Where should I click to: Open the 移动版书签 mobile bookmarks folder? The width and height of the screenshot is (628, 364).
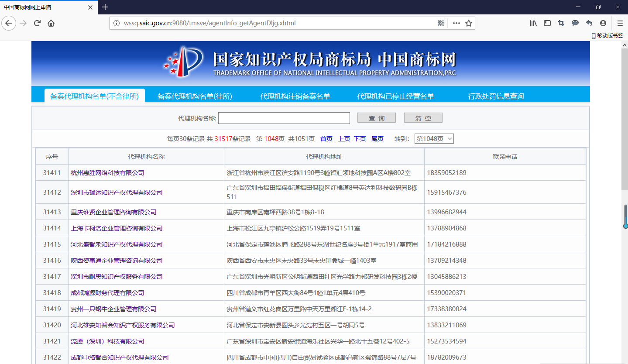(x=607, y=36)
